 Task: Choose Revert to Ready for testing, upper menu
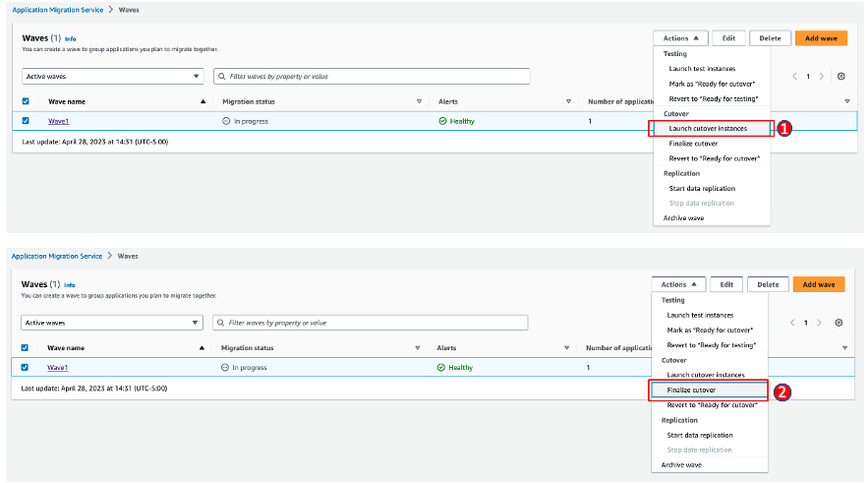[714, 98]
